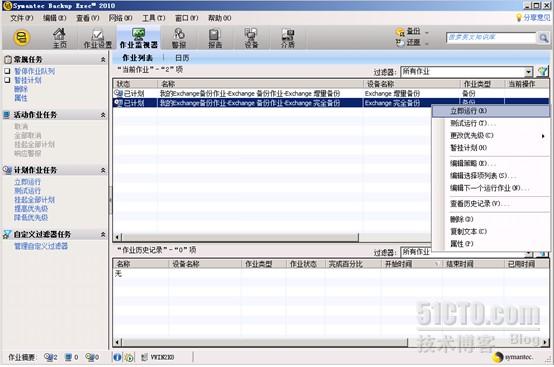Click the 备份 backup toolbar button
Viewport: 554px width, 367px height.
tap(408, 32)
